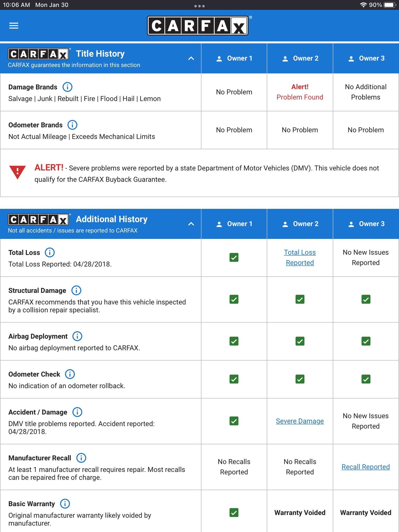Tap the Not Actual Mileage description text
The width and height of the screenshot is (399, 532).
pyautogui.click(x=82, y=136)
